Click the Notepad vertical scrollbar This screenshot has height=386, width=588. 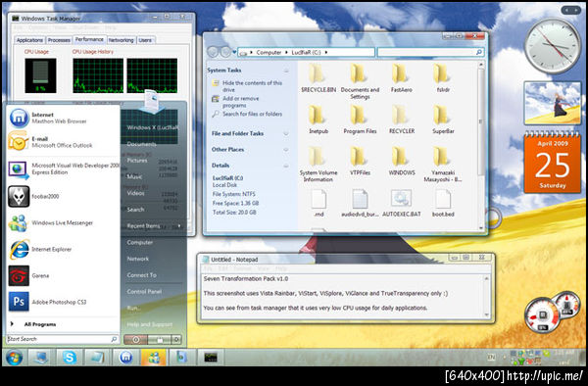[x=486, y=297]
